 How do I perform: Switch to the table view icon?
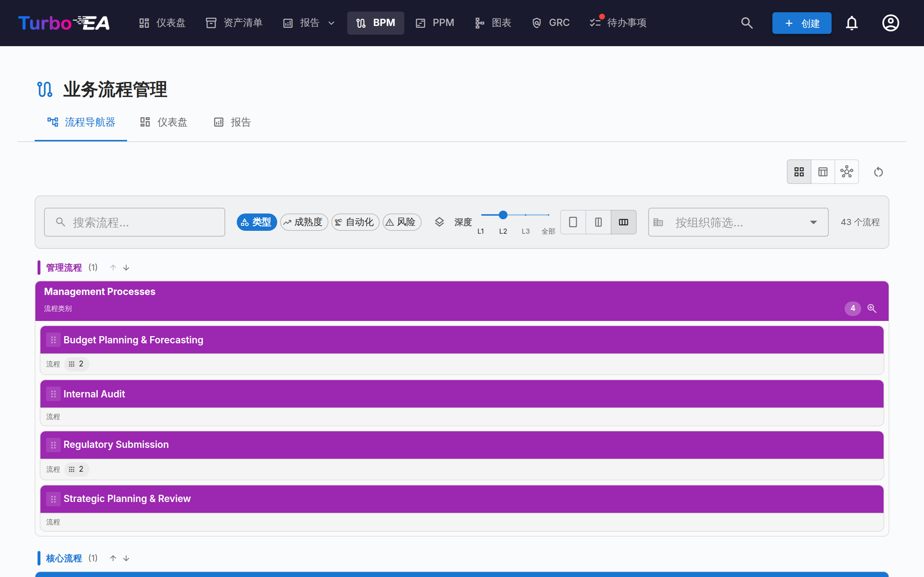pyautogui.click(x=823, y=172)
